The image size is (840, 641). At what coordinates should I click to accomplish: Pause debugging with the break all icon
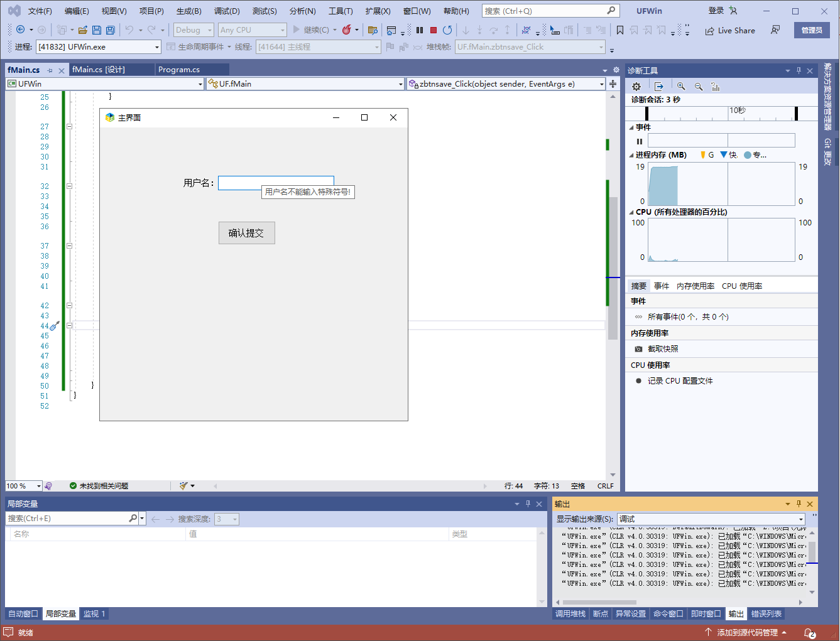(420, 30)
